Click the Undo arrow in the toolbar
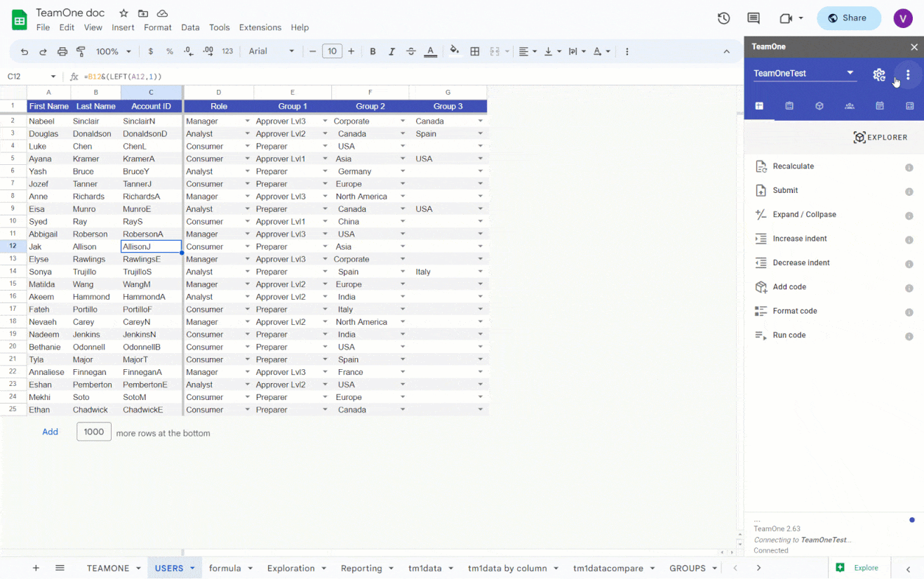924x579 pixels. (25, 51)
